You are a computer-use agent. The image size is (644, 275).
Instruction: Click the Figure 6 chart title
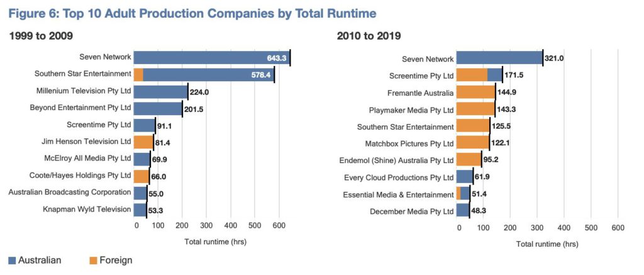coord(192,14)
